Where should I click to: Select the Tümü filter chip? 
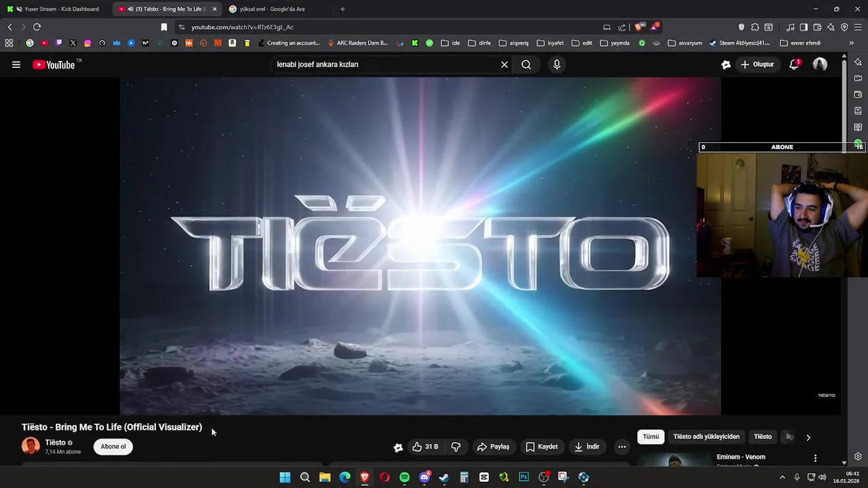tap(650, 436)
